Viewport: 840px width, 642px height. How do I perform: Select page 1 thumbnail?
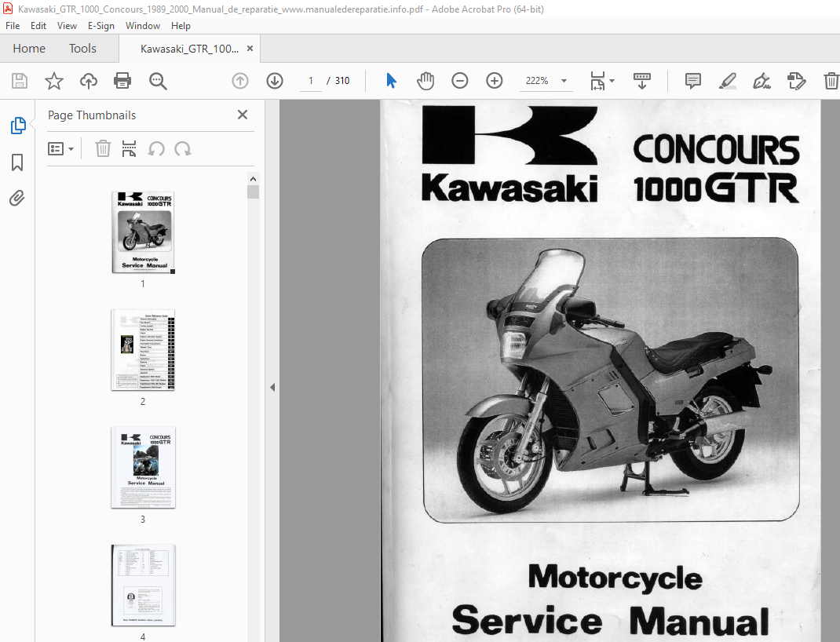[x=143, y=233]
